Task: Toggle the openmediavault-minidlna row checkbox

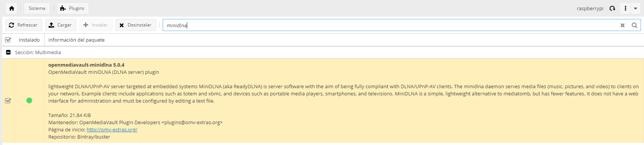Action: (8, 101)
